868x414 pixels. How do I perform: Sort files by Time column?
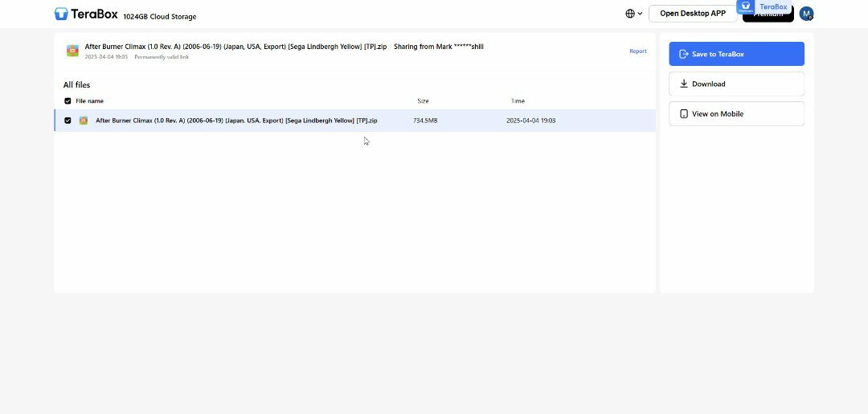click(x=518, y=101)
